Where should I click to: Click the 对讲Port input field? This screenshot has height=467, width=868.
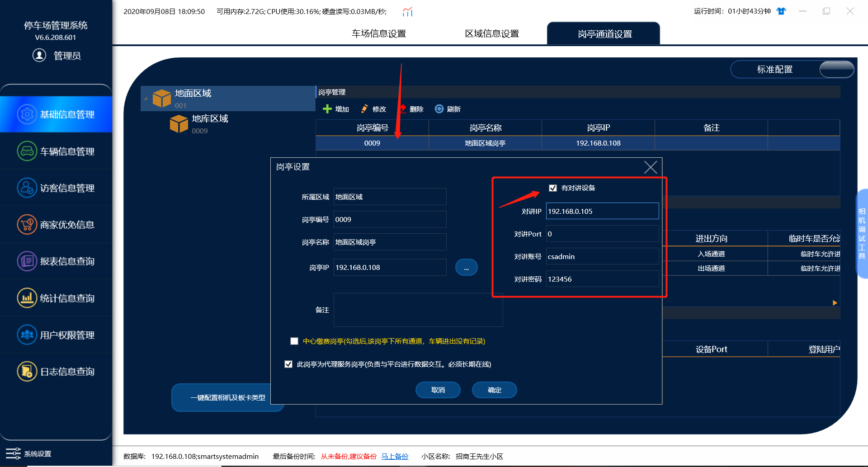(602, 234)
